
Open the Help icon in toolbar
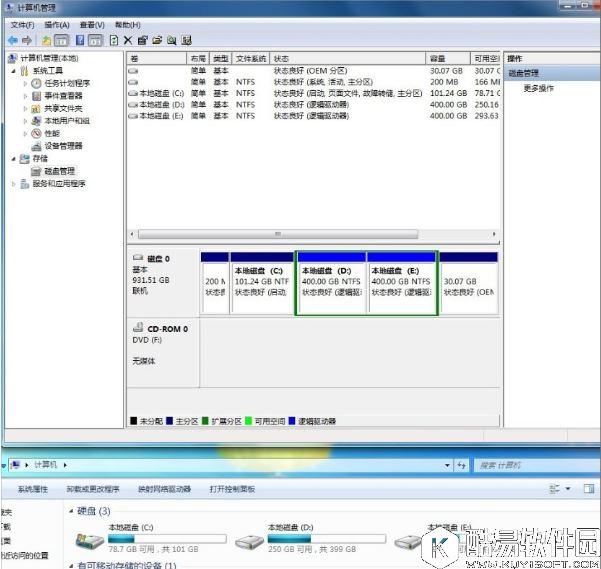tap(80, 40)
